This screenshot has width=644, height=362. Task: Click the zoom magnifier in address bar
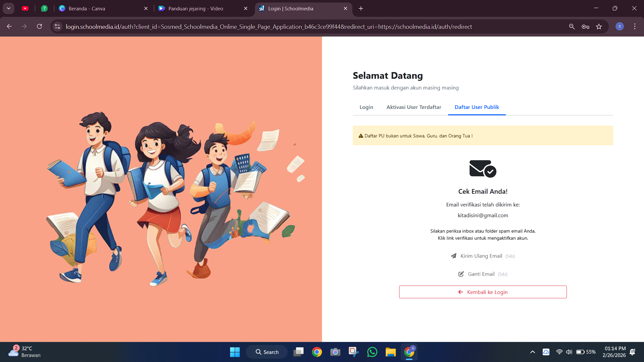click(572, 26)
